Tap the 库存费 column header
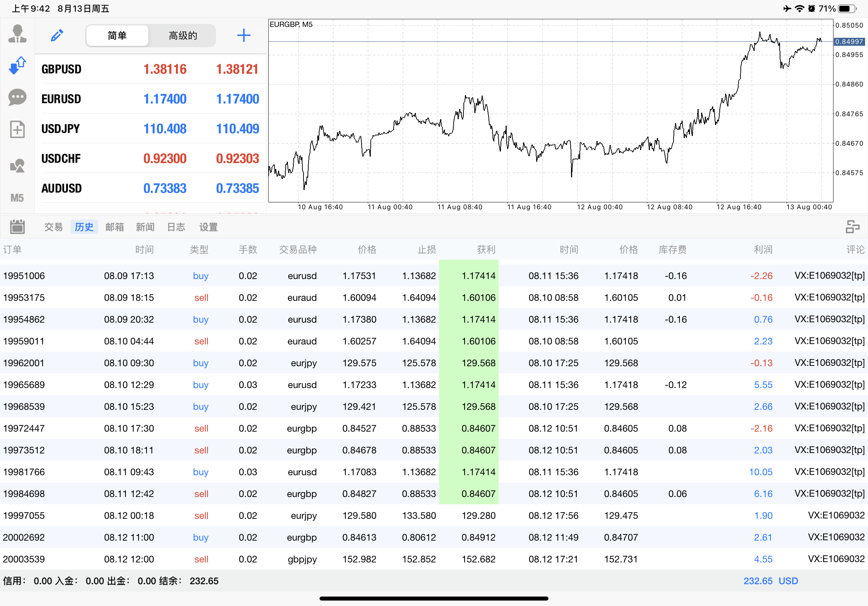 (672, 250)
